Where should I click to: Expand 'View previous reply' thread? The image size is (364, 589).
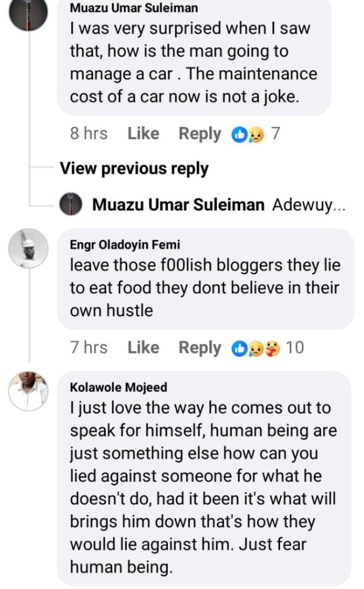tap(134, 169)
